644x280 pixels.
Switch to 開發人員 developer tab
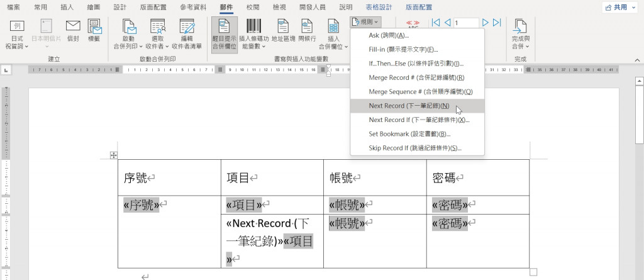click(x=312, y=8)
